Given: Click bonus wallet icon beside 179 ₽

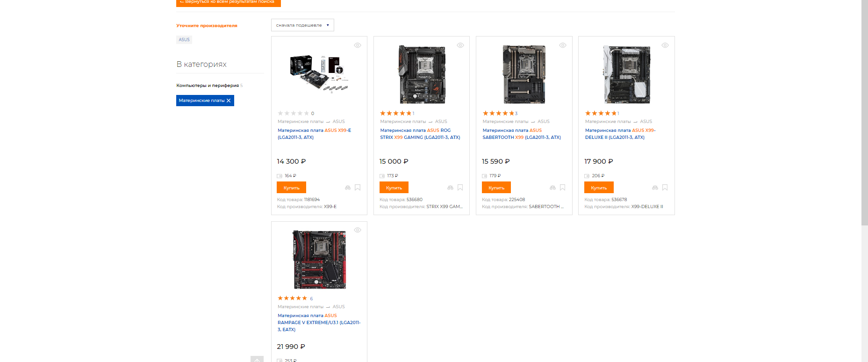Looking at the screenshot, I should pyautogui.click(x=484, y=176).
